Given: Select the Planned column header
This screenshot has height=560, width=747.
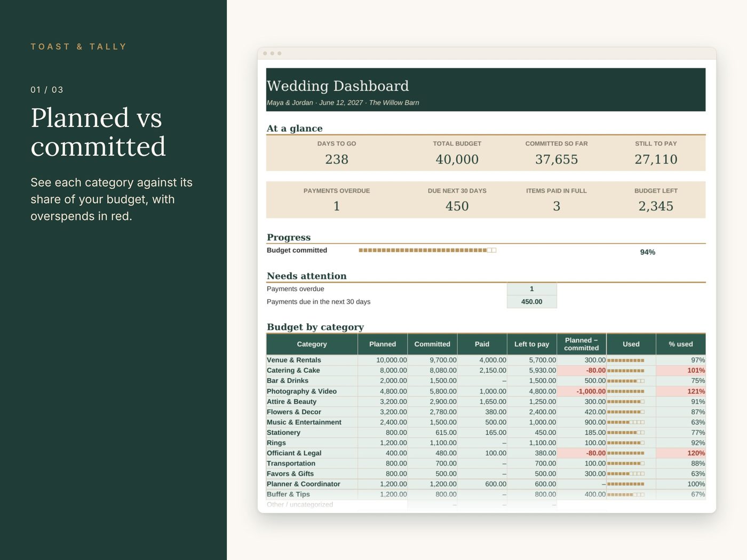Looking at the screenshot, I should coord(383,344).
